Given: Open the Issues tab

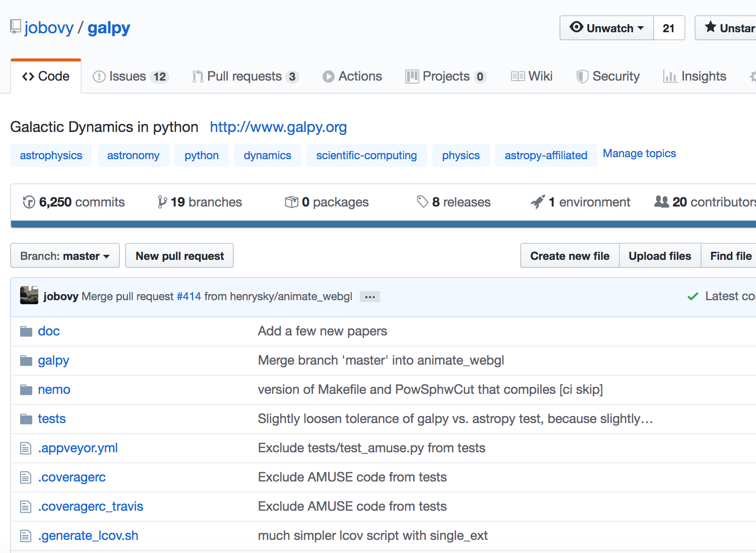Looking at the screenshot, I should (x=131, y=77).
